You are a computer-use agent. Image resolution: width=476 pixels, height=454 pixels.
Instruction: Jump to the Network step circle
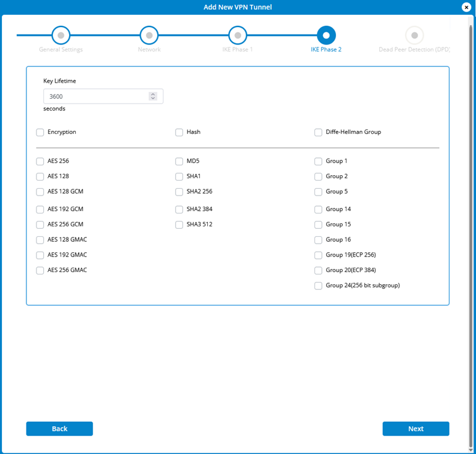[149, 35]
